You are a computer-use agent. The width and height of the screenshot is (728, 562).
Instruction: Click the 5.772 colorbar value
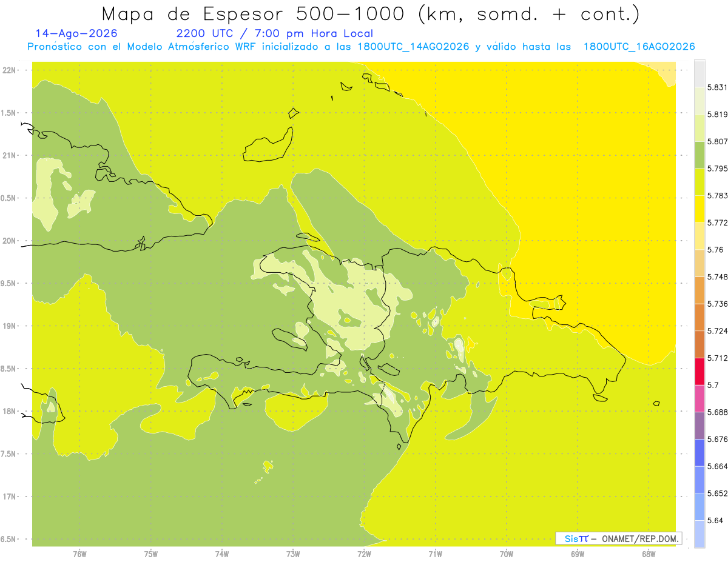click(718, 222)
